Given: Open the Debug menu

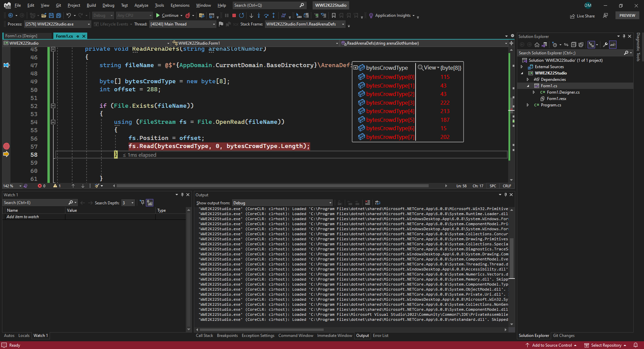Looking at the screenshot, I should pyautogui.click(x=108, y=5).
